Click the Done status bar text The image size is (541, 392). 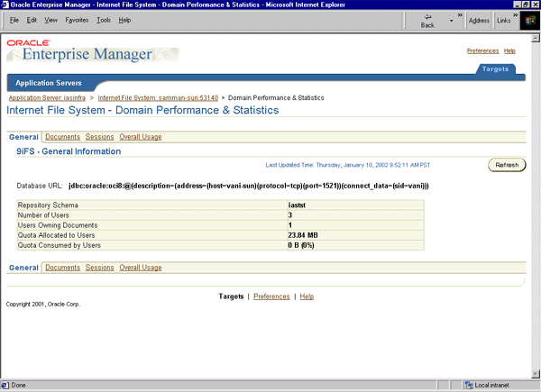pyautogui.click(x=19, y=385)
